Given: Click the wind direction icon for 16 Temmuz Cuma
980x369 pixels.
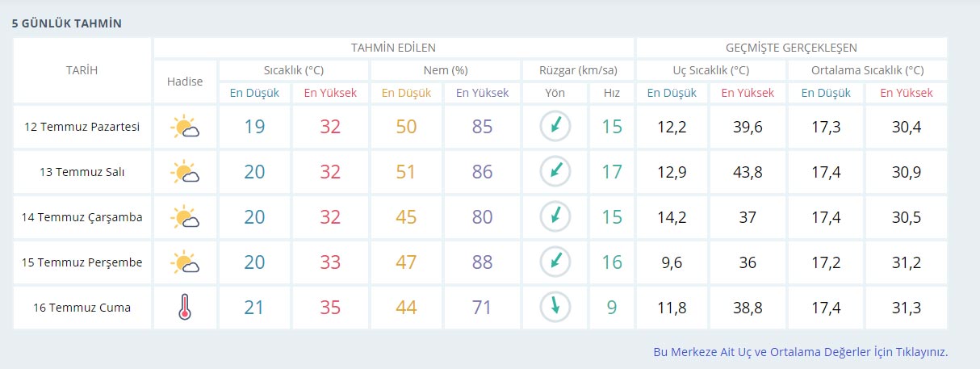Looking at the screenshot, I should [555, 308].
